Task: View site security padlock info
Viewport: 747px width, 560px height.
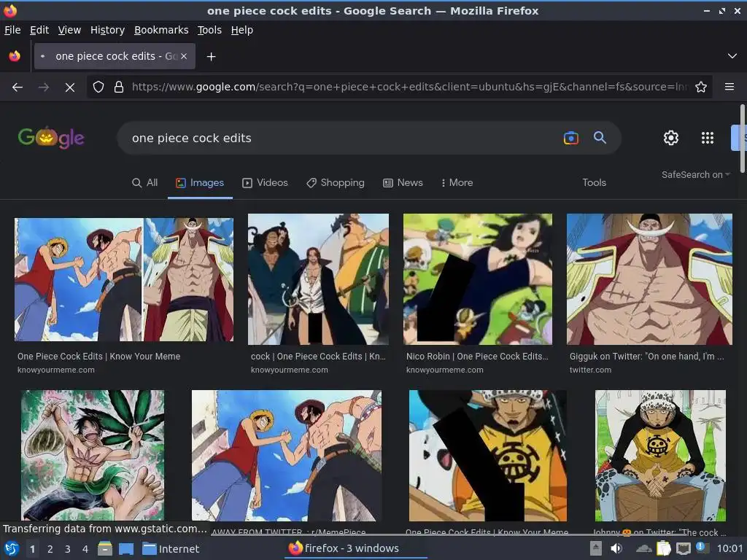Action: [x=119, y=87]
